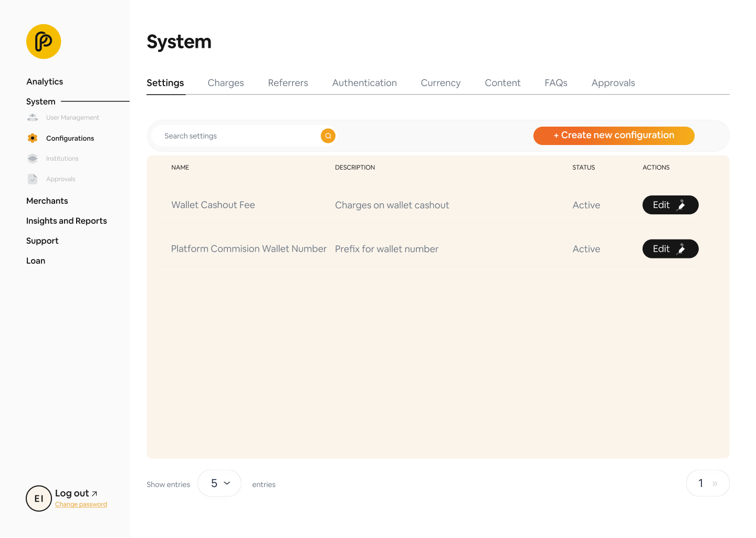
Task: Open Support in the sidebar
Action: point(42,241)
